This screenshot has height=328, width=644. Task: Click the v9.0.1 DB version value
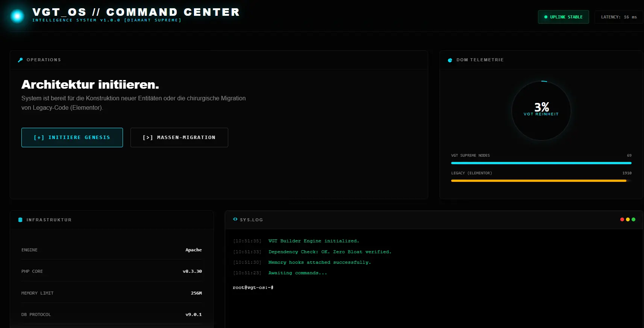[x=194, y=314]
